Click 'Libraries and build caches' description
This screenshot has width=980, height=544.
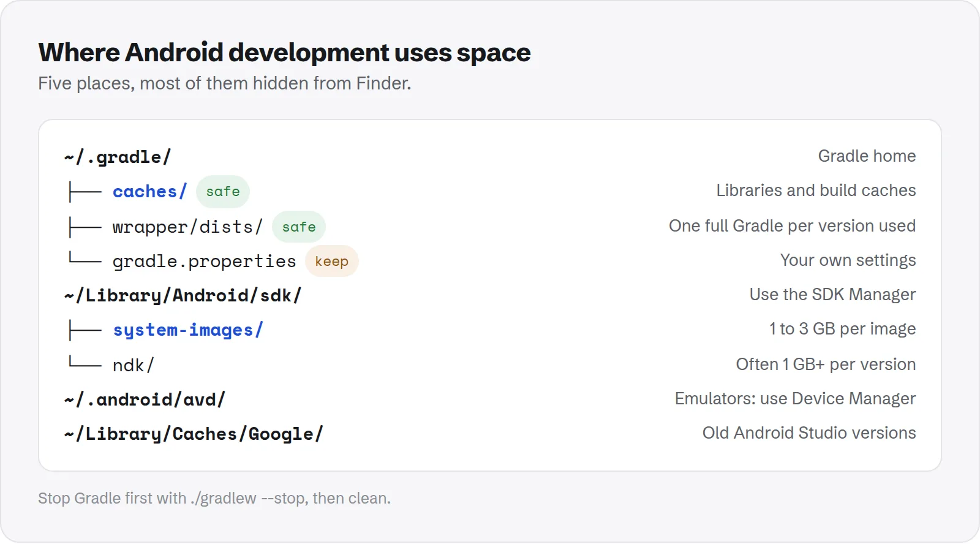tap(816, 191)
